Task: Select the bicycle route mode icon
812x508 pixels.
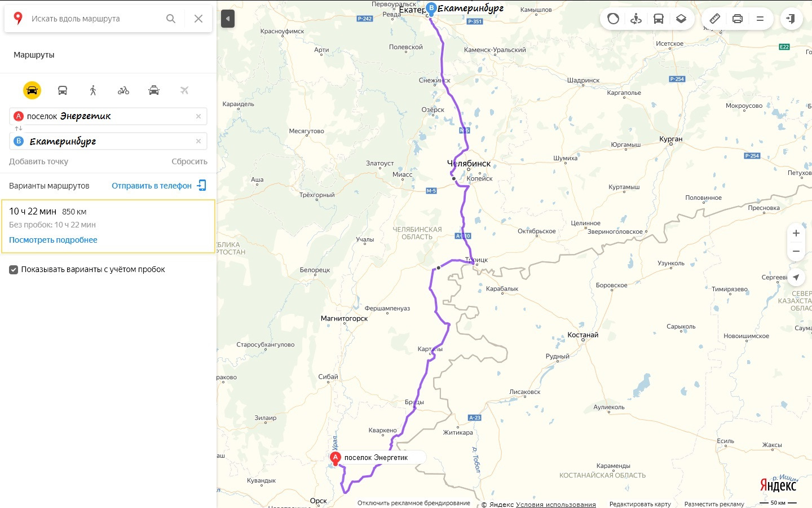Action: pyautogui.click(x=123, y=90)
